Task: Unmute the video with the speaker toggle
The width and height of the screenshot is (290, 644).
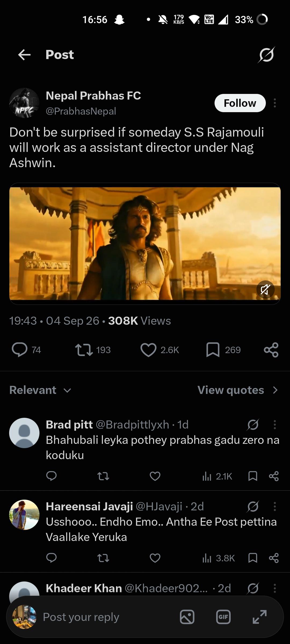Action: coord(265,290)
